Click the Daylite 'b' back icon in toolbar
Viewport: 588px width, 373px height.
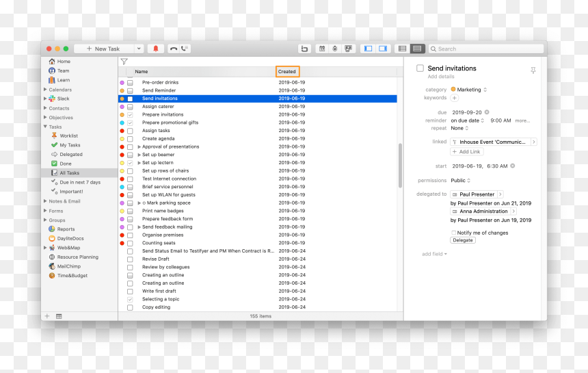point(304,49)
